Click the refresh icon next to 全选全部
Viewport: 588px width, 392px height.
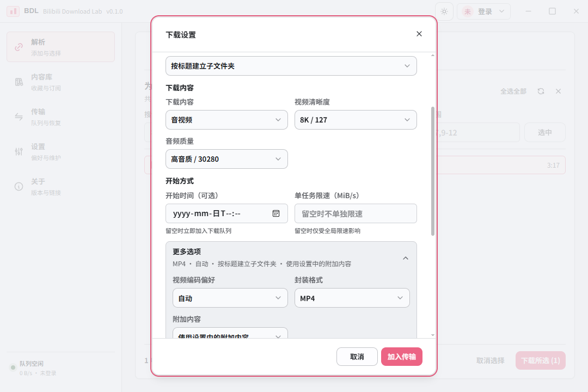point(541,91)
